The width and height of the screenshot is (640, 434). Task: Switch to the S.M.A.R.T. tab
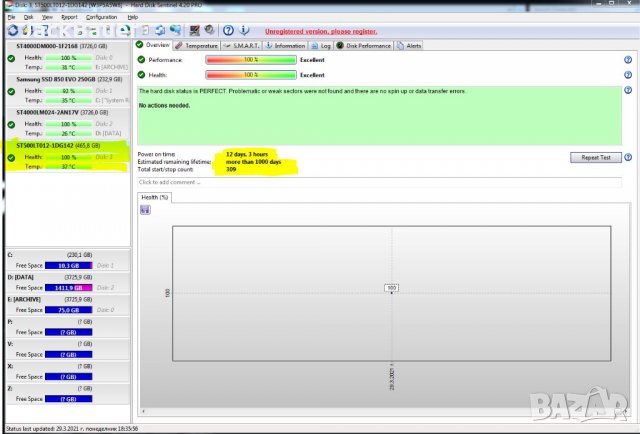click(x=243, y=45)
